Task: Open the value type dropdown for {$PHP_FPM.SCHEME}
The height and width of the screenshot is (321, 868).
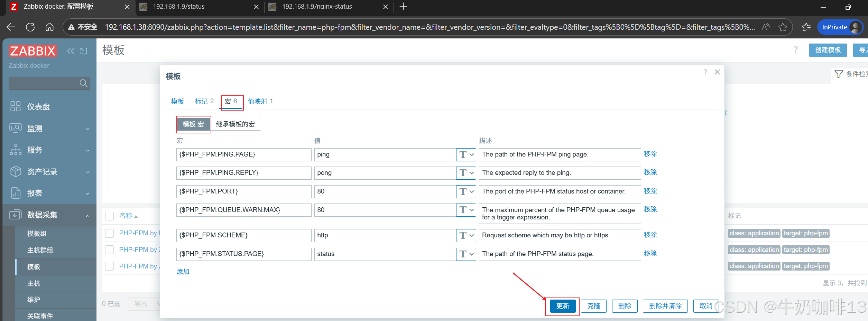Action: click(x=466, y=235)
